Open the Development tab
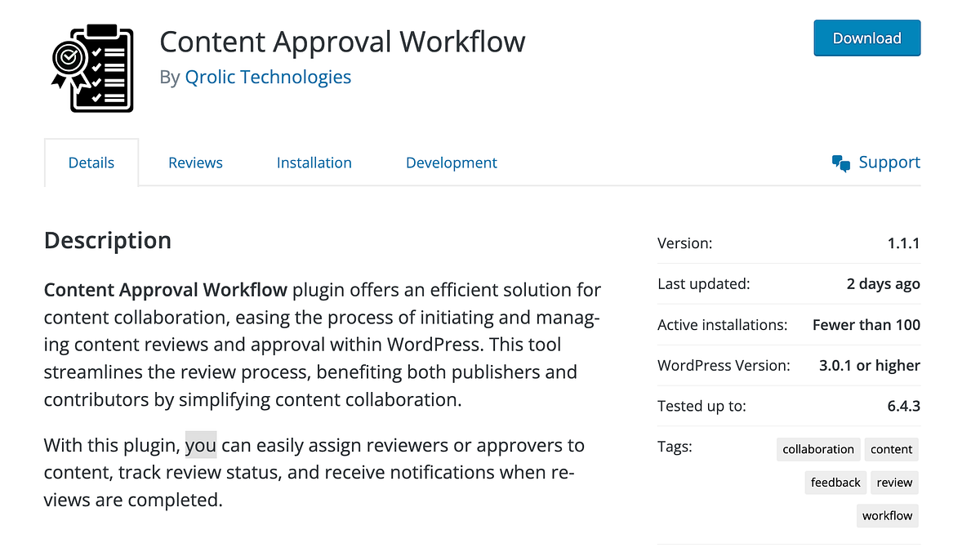The width and height of the screenshot is (980, 552). (451, 162)
